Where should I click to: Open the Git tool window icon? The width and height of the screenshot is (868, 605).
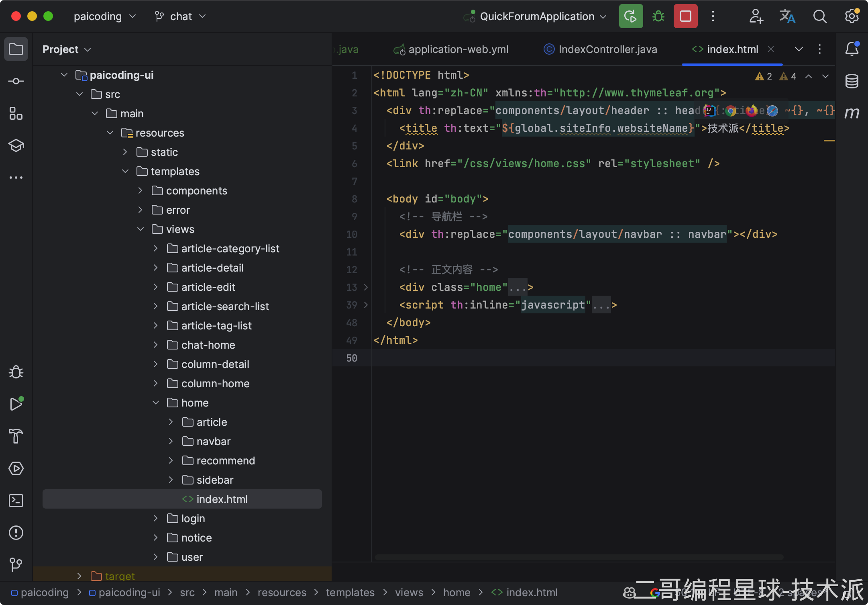(16, 564)
